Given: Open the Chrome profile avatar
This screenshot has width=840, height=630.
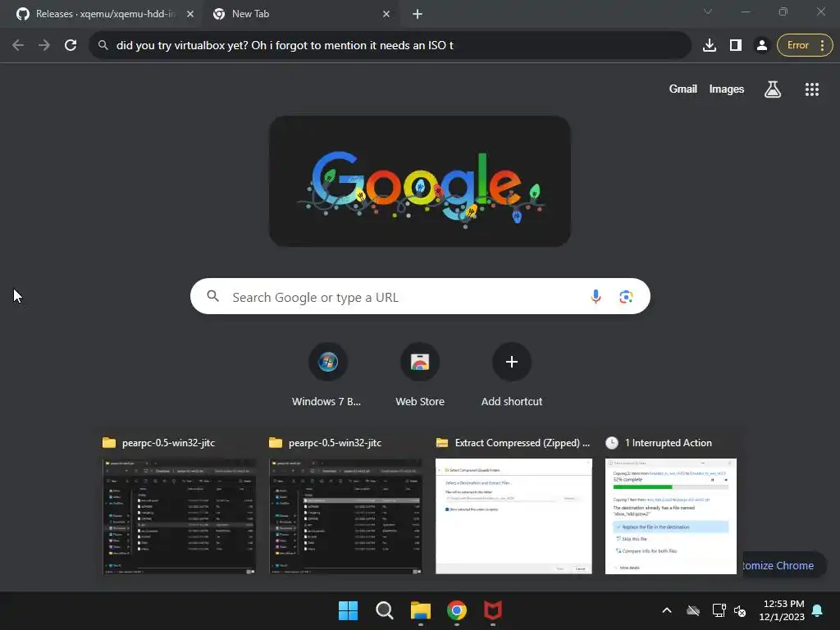Looking at the screenshot, I should (x=762, y=46).
